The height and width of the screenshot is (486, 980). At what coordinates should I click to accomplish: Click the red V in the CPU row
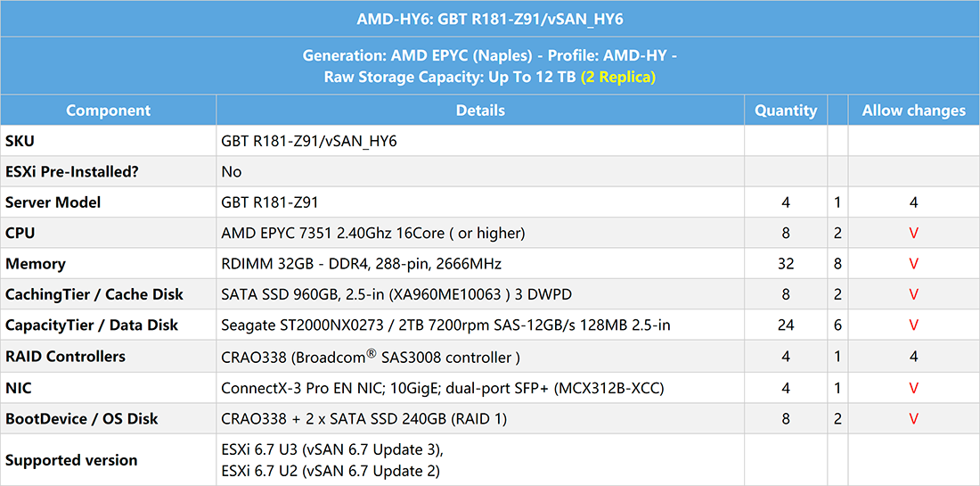click(x=913, y=234)
